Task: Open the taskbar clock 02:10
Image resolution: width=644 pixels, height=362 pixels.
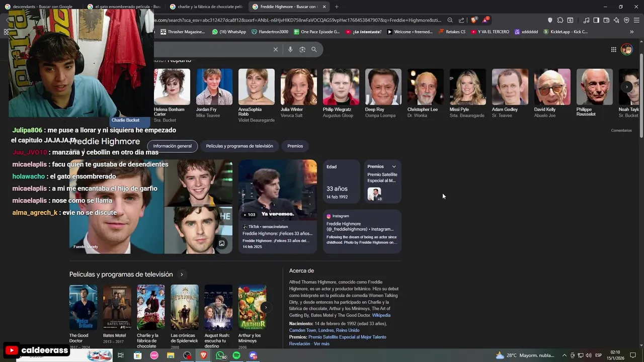Action: [x=615, y=355]
